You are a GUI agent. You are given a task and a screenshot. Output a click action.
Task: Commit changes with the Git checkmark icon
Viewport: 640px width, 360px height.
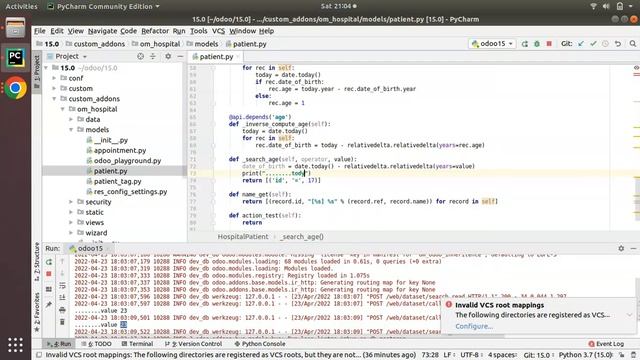click(x=593, y=44)
